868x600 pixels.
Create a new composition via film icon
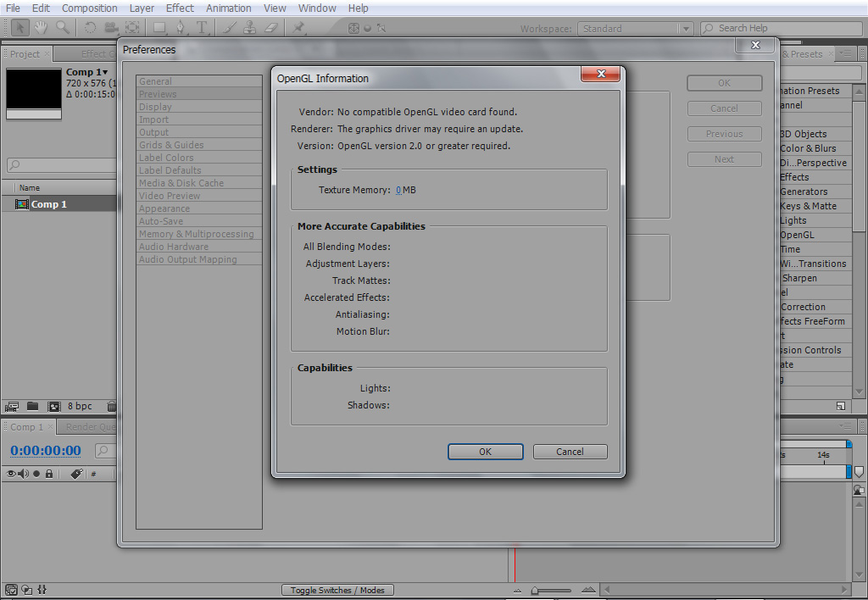pyautogui.click(x=53, y=407)
